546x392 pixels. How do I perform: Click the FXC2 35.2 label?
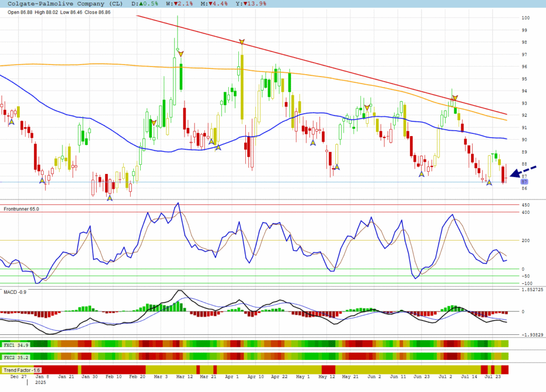[15, 357]
